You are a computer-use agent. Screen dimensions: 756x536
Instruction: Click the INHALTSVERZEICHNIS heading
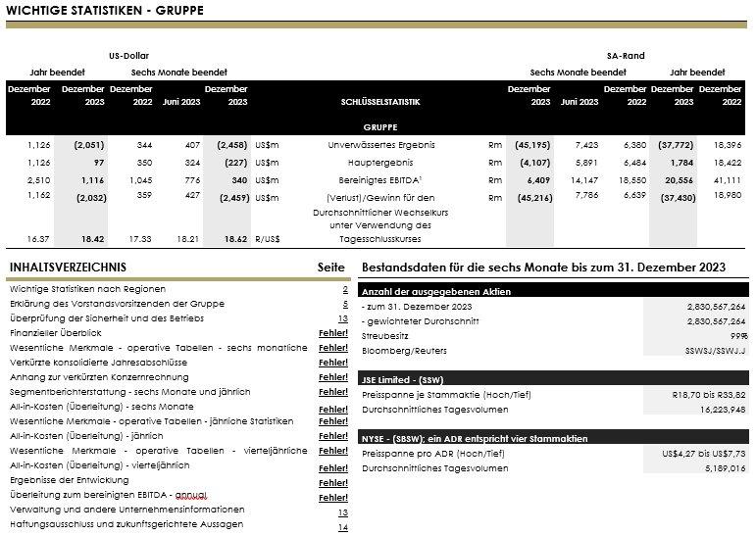click(x=68, y=268)
